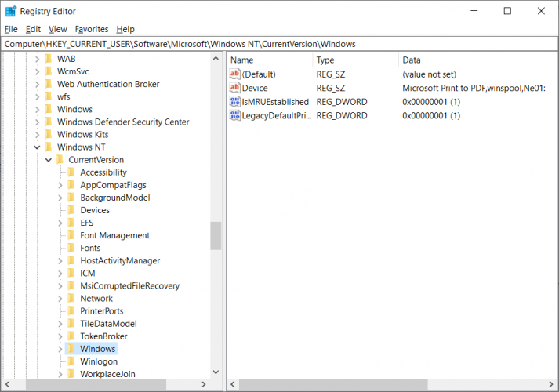Click the tree pane scroll up arrow
Viewport: 559px width, 392px height.
click(x=216, y=58)
